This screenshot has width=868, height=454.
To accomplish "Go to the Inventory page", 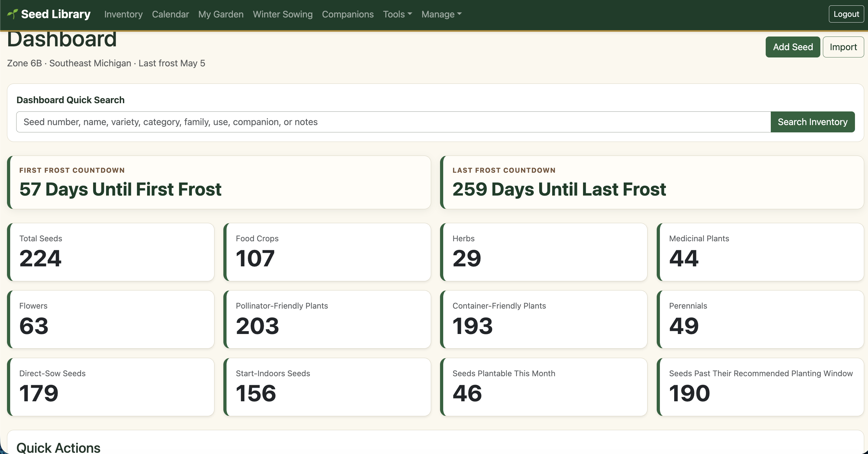I will 123,14.
